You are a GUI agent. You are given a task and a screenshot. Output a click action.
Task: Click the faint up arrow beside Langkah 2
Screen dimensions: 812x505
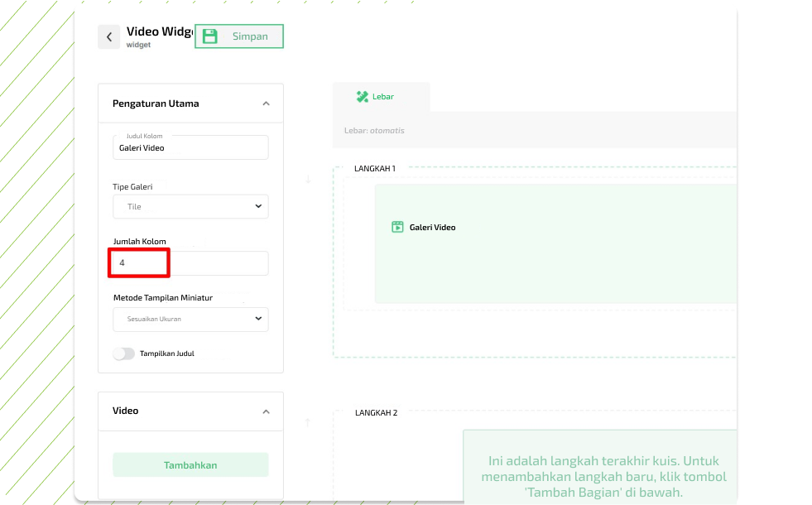308,422
